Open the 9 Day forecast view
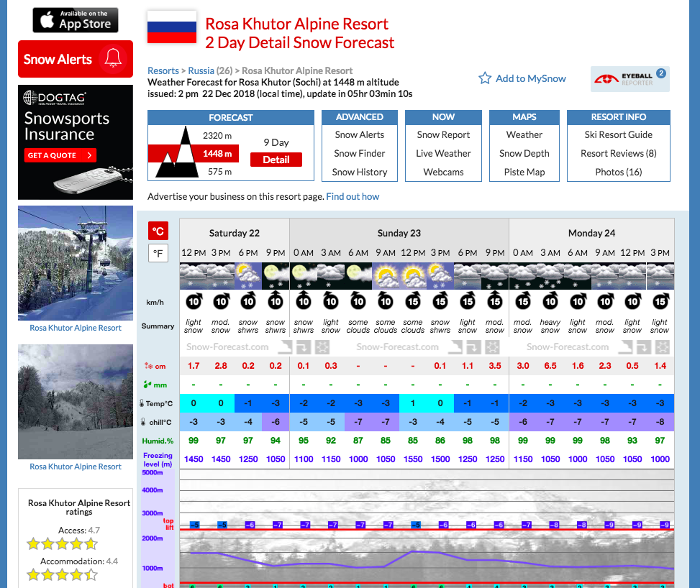The width and height of the screenshot is (700, 588). 276,142
